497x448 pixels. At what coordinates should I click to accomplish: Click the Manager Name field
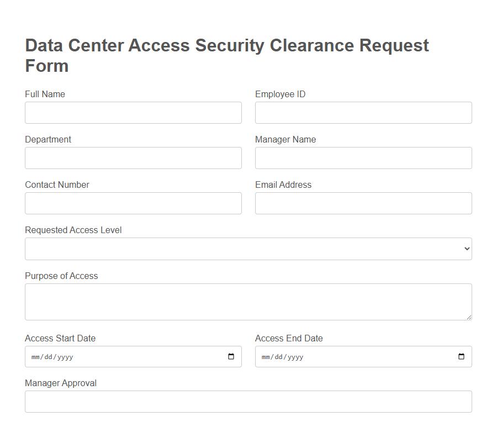tap(363, 158)
